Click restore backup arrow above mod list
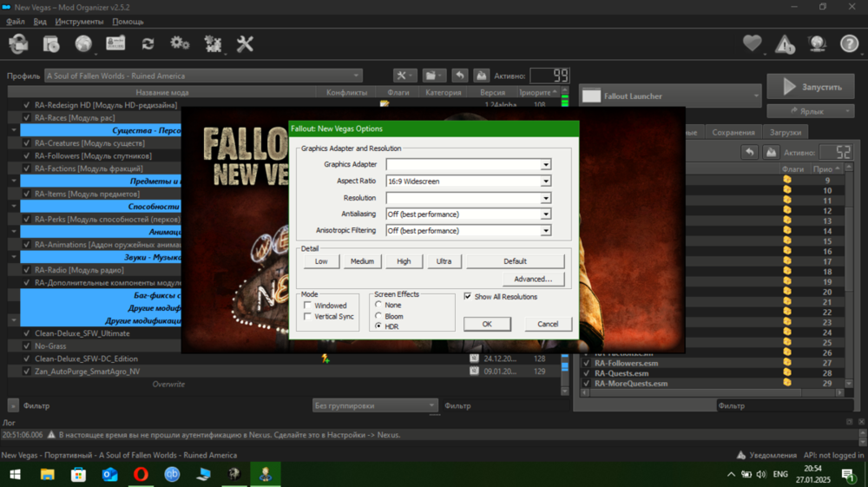The image size is (868, 487). [459, 76]
